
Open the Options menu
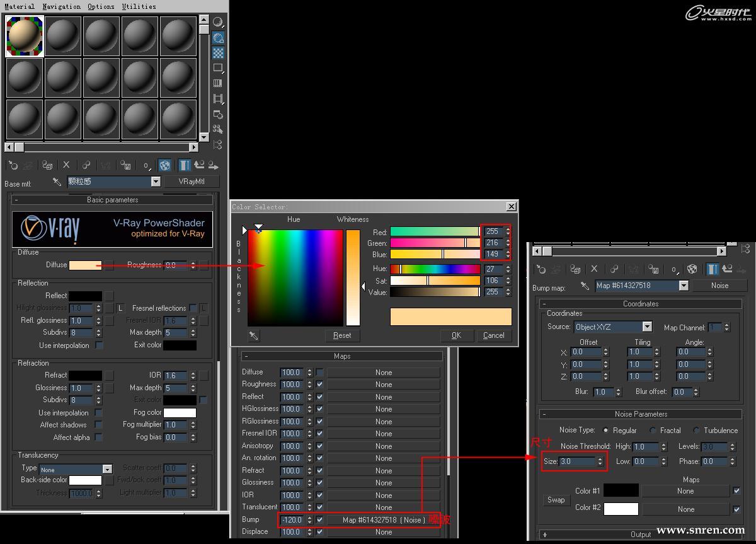101,6
